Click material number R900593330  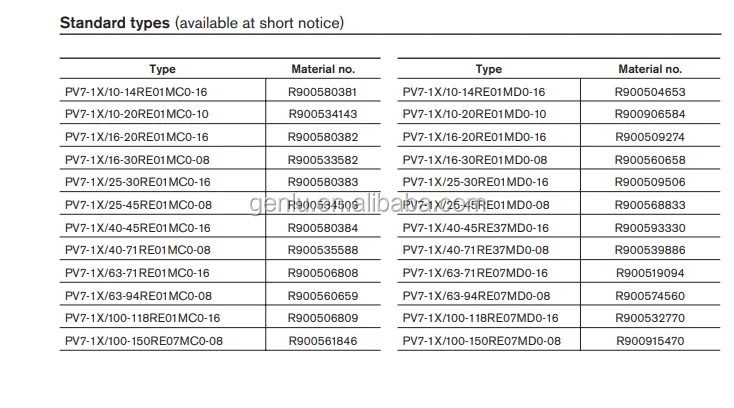[x=649, y=228]
